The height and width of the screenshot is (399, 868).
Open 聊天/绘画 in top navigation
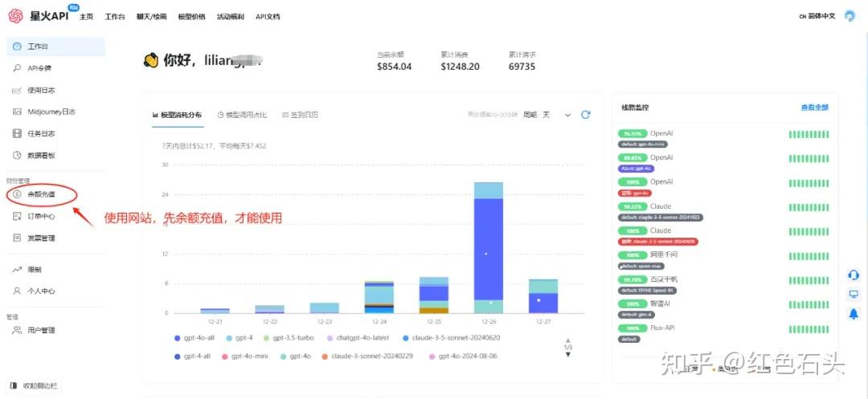coord(152,17)
